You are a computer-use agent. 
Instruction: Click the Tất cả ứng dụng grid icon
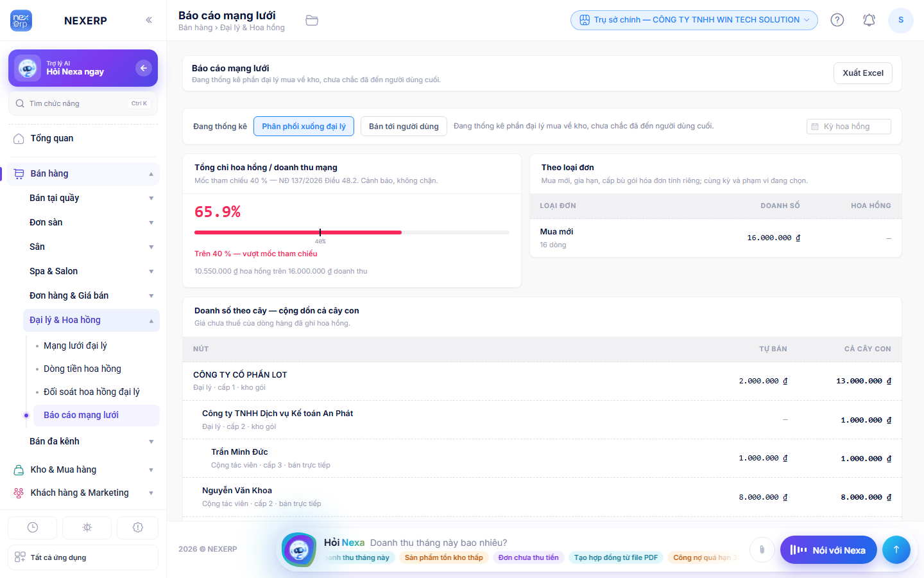coord(20,557)
